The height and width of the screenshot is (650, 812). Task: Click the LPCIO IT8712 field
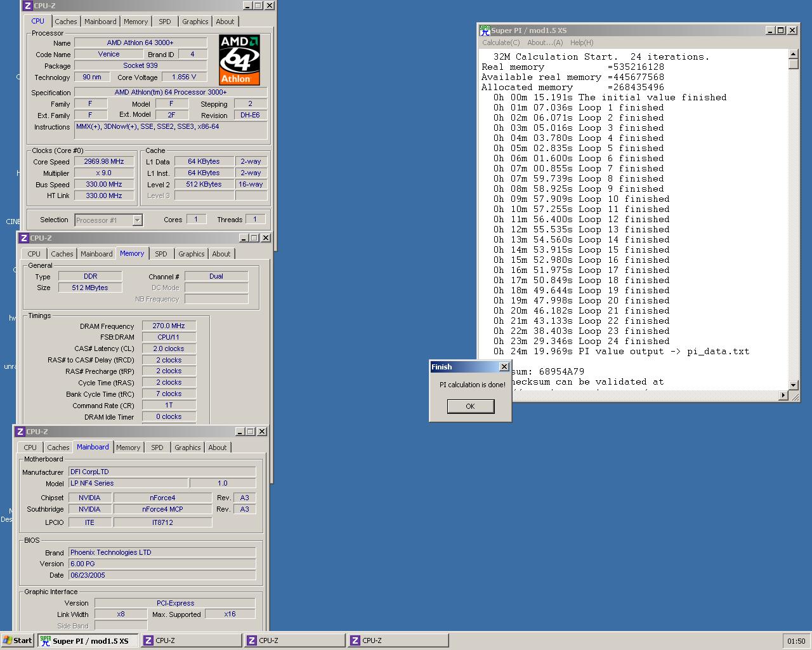162,522
